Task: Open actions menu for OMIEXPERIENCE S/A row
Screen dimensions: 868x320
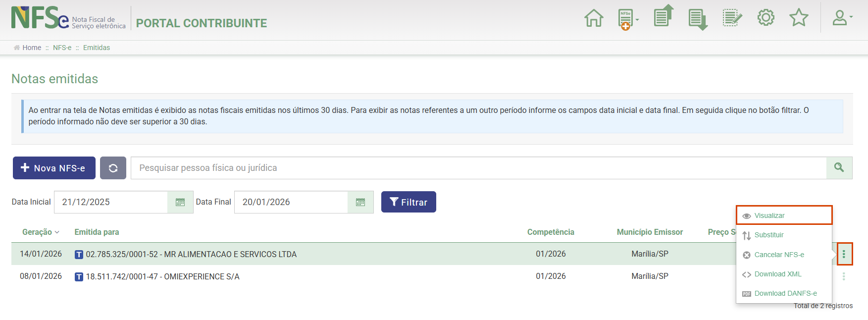Action: click(x=844, y=276)
